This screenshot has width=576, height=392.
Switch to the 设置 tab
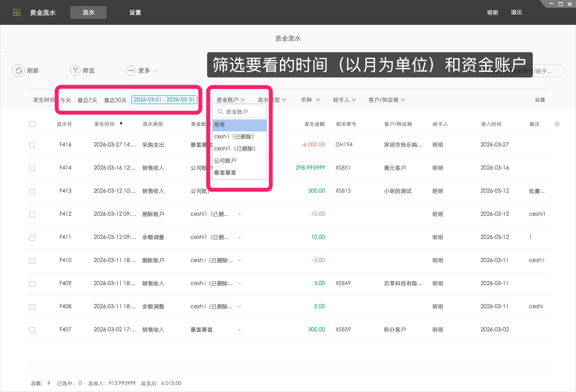tap(135, 12)
